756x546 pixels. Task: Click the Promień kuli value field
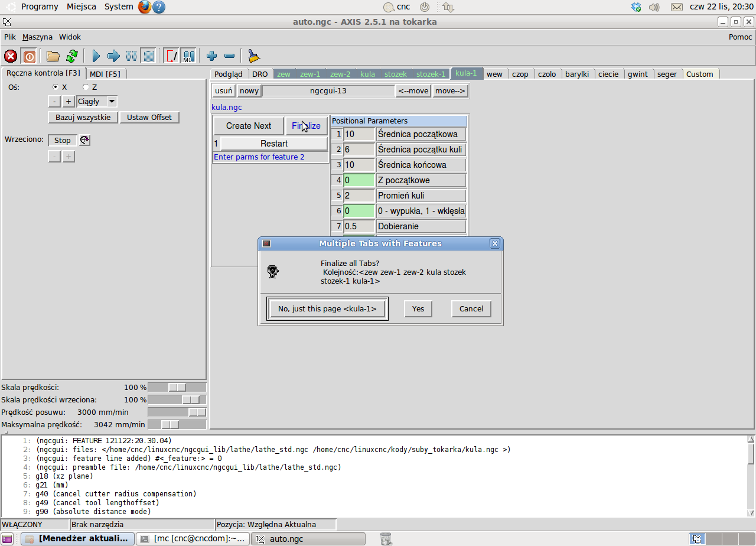(359, 196)
